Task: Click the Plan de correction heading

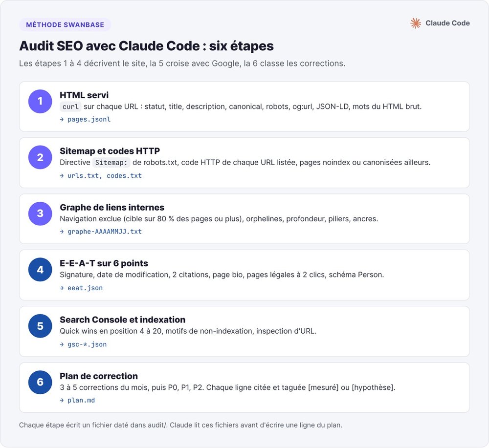Action: pos(99,376)
